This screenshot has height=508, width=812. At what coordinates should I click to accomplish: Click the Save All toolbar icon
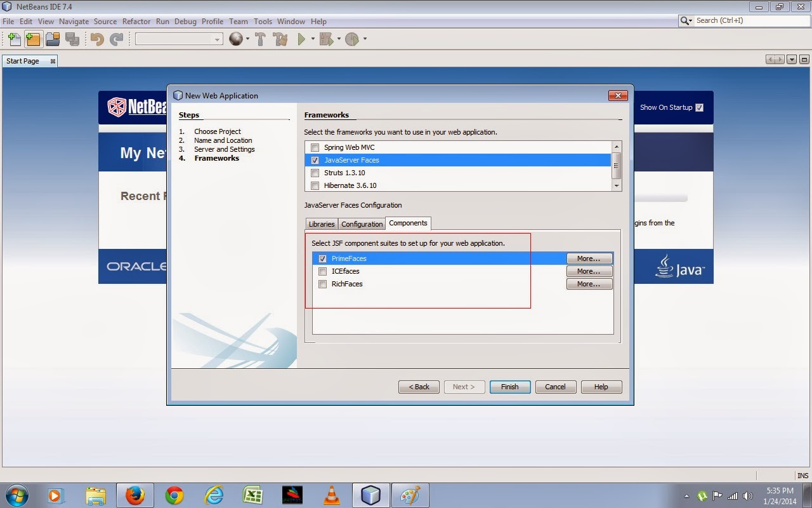click(x=72, y=39)
